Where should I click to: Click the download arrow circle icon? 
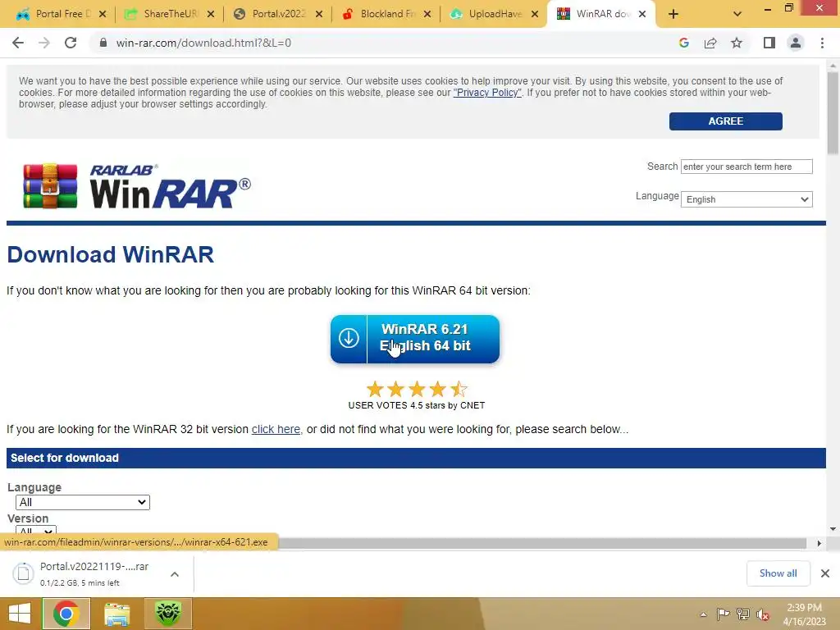click(x=349, y=339)
